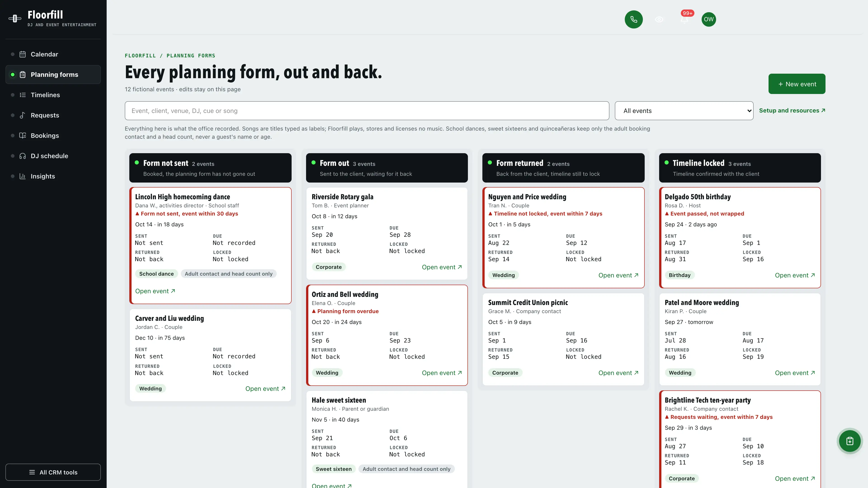The height and width of the screenshot is (488, 868).
Task: Click the Planning Forms breadcrumb
Action: 191,56
